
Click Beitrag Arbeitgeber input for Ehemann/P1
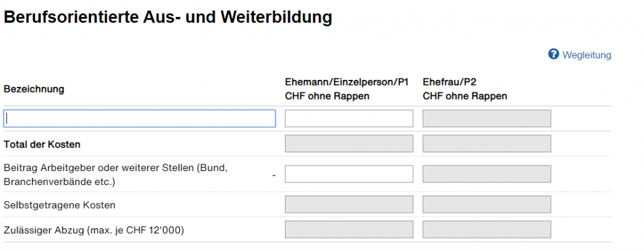[x=349, y=174]
